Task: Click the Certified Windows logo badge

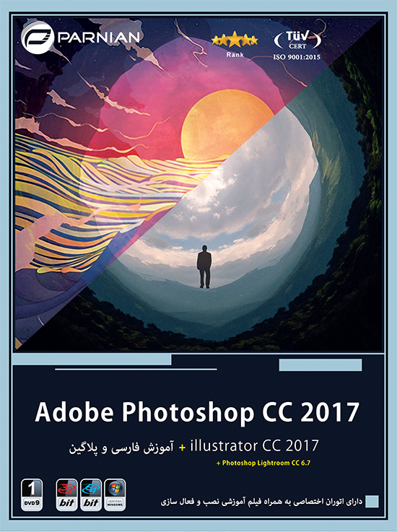Action: [x=115, y=494]
